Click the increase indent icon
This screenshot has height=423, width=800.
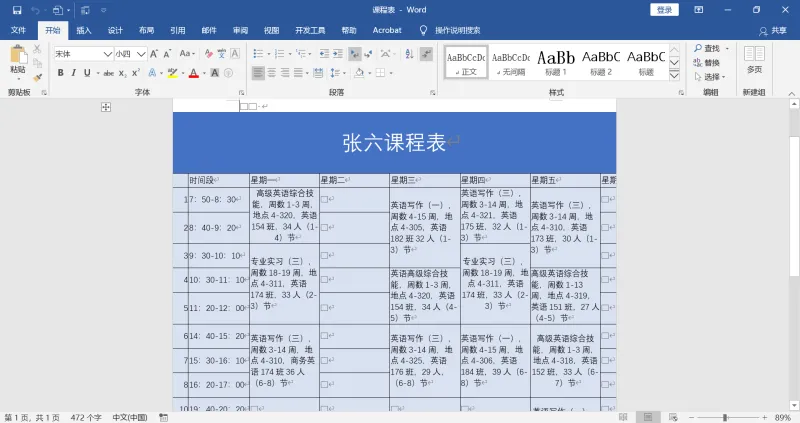tap(338, 54)
